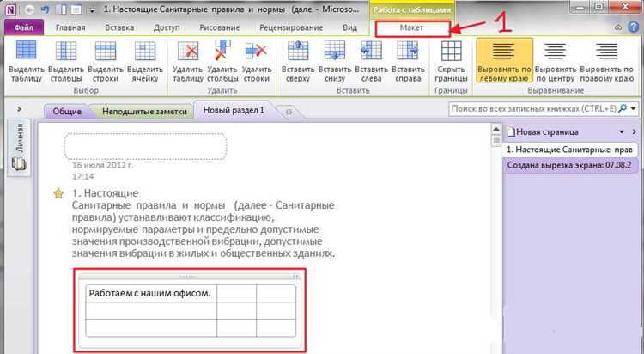Collapse the page tabs pane chevron
This screenshot has width=644, height=354.
click(635, 132)
